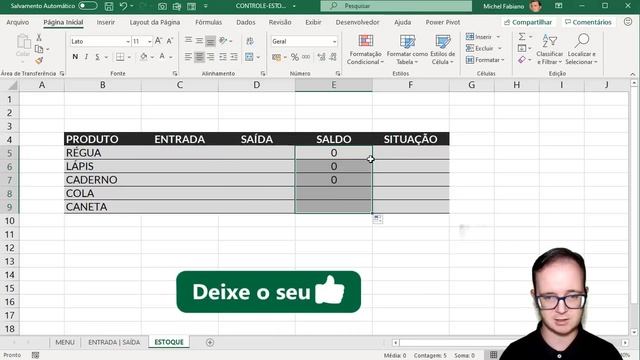The height and width of the screenshot is (360, 640).
Task: Toggle Salvamento Automático switch
Action: 88,6
